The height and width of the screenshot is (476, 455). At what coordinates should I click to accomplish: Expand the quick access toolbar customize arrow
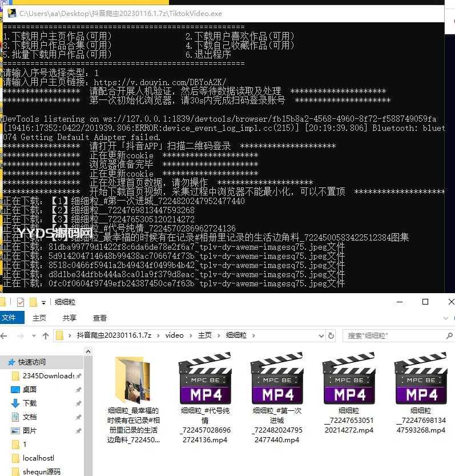tap(44, 302)
